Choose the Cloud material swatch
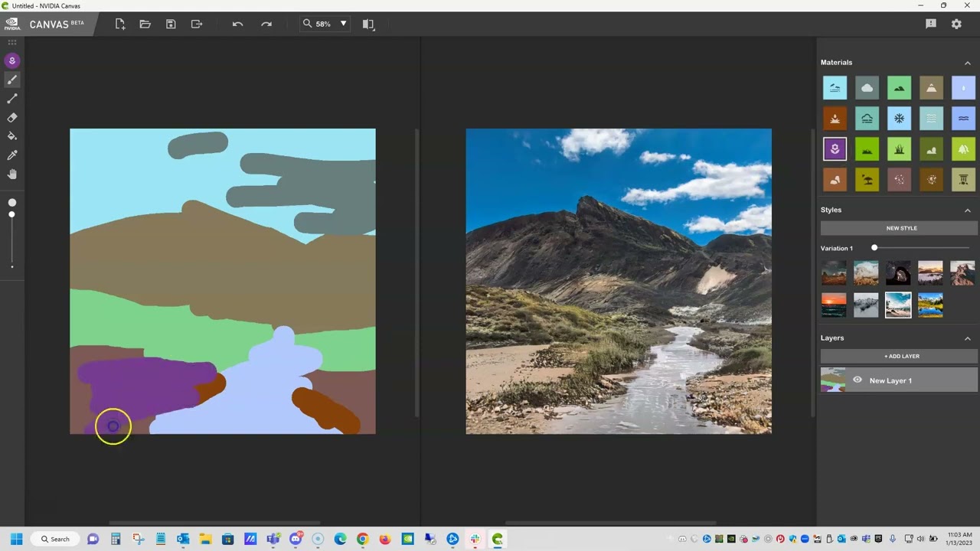This screenshot has height=551, width=980. tap(867, 88)
